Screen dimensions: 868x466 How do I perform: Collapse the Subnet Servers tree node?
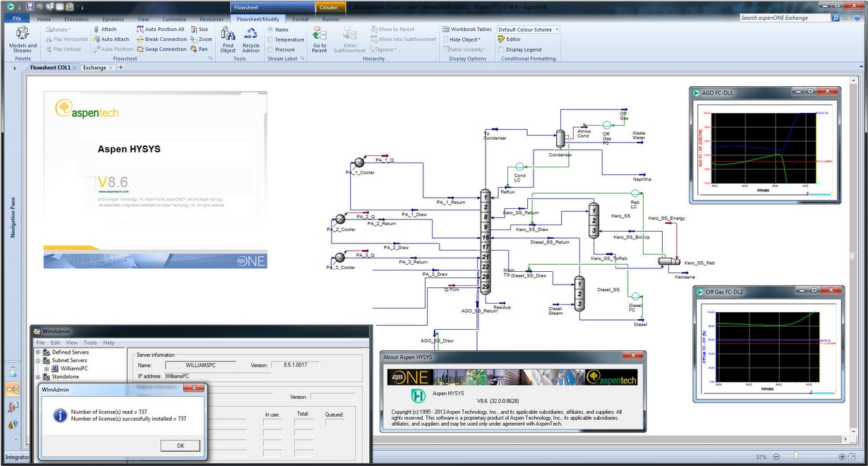[38, 360]
